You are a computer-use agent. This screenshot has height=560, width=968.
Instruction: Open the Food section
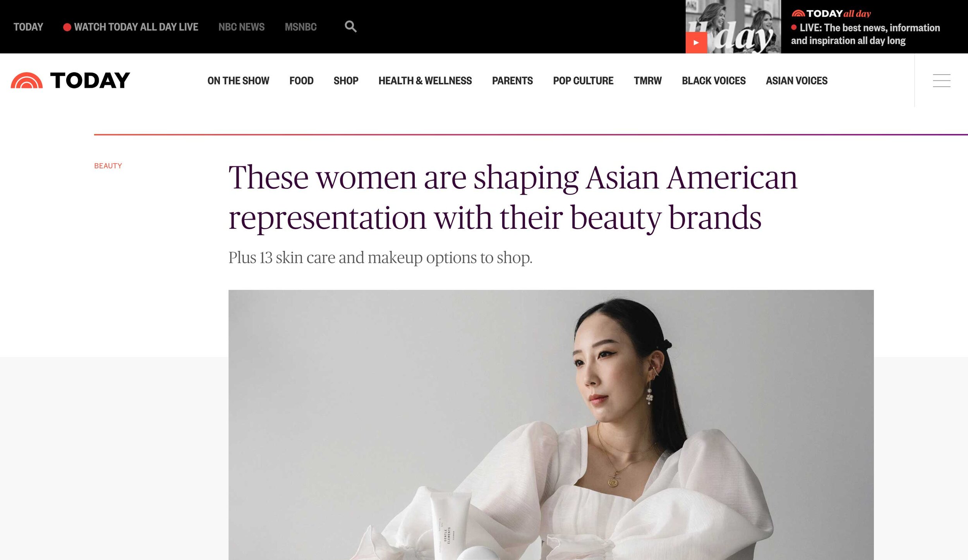click(301, 80)
